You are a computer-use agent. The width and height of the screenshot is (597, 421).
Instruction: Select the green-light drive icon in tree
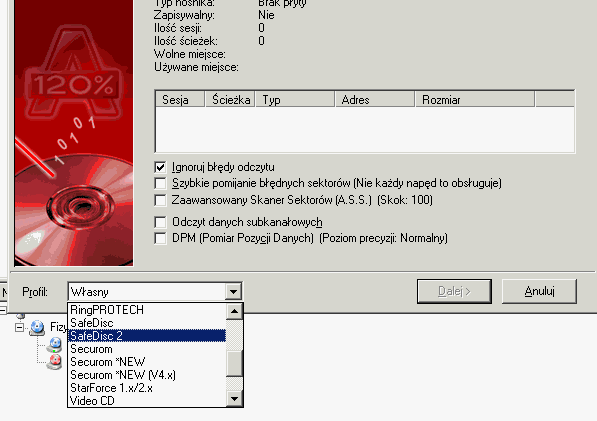point(54,344)
